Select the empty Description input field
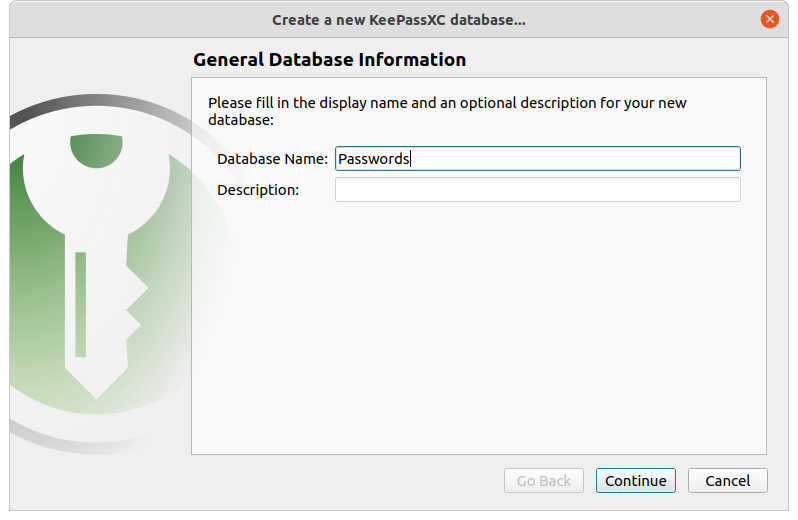 [537, 190]
